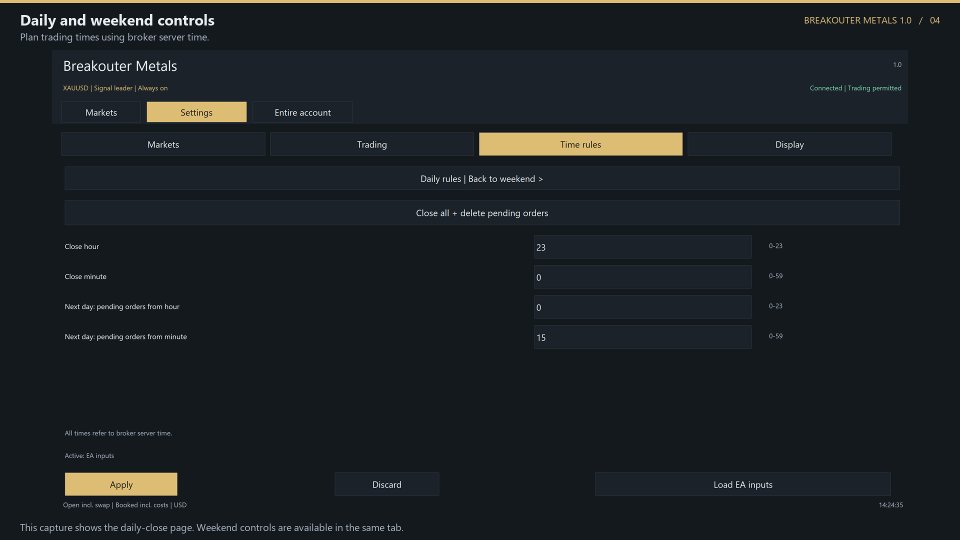Click the 0-23 range hint beside Close hour

click(775, 246)
